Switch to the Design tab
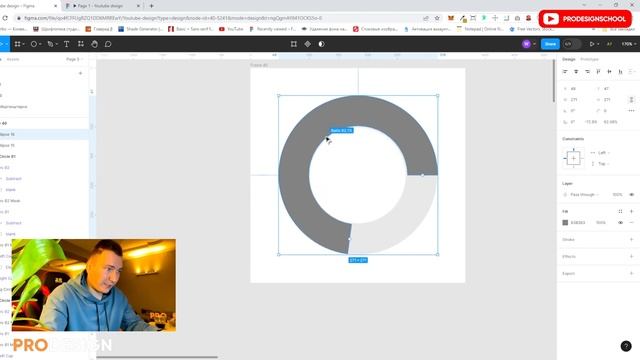Viewport: 640px width, 360px height. tap(569, 60)
